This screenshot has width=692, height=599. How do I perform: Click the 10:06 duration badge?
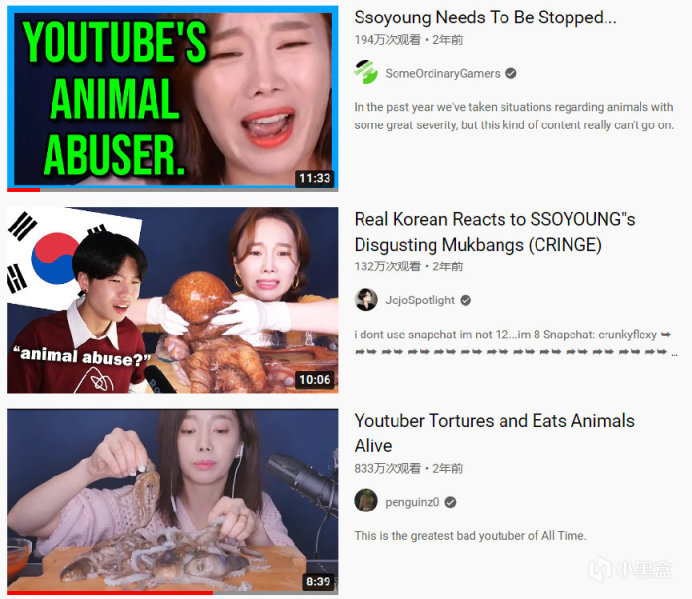pyautogui.click(x=314, y=379)
